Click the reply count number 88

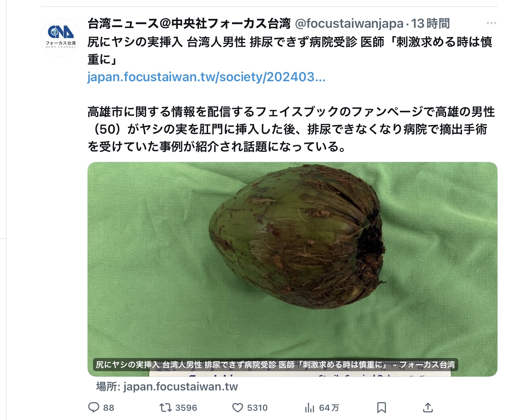[109, 408]
